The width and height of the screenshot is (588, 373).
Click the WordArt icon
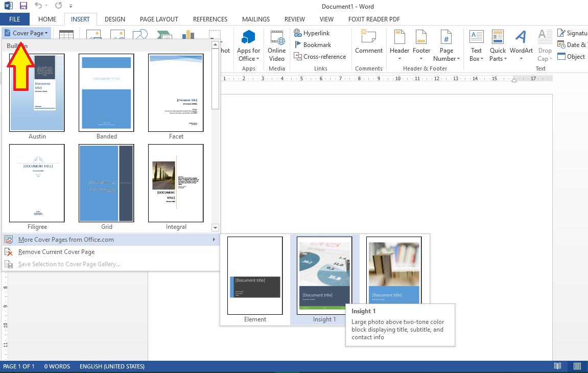tap(521, 45)
